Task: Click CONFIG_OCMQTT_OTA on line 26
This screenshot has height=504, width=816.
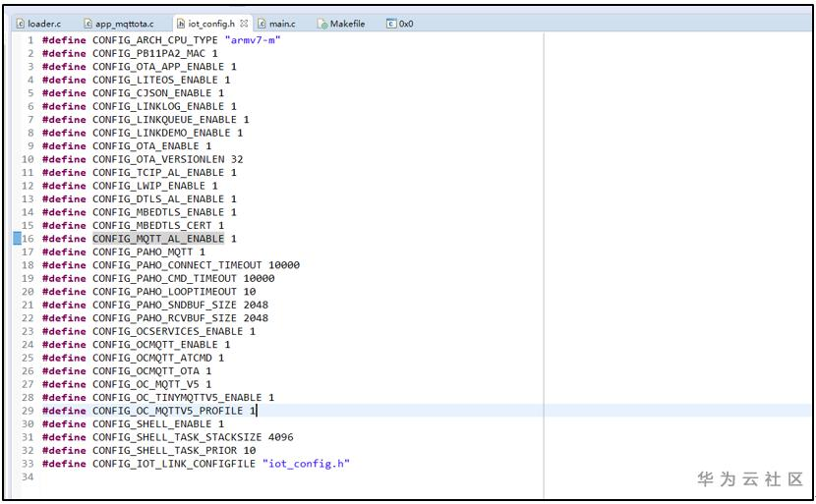Action: [146, 371]
